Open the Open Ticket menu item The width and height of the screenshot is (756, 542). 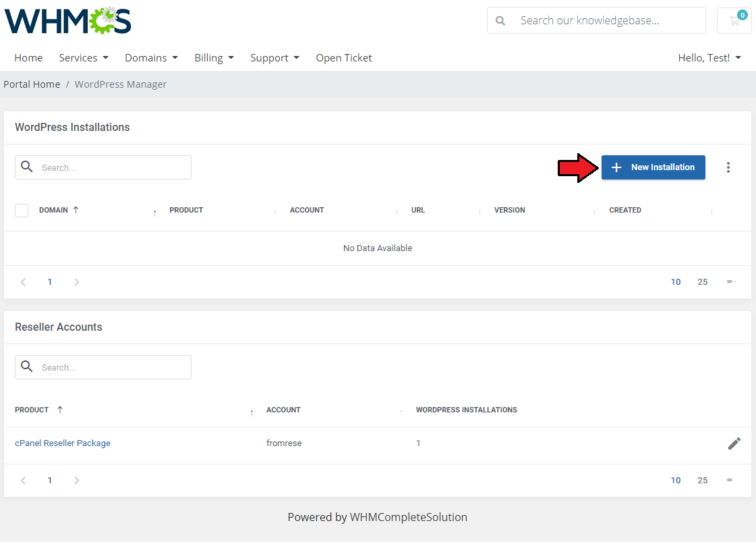[344, 58]
